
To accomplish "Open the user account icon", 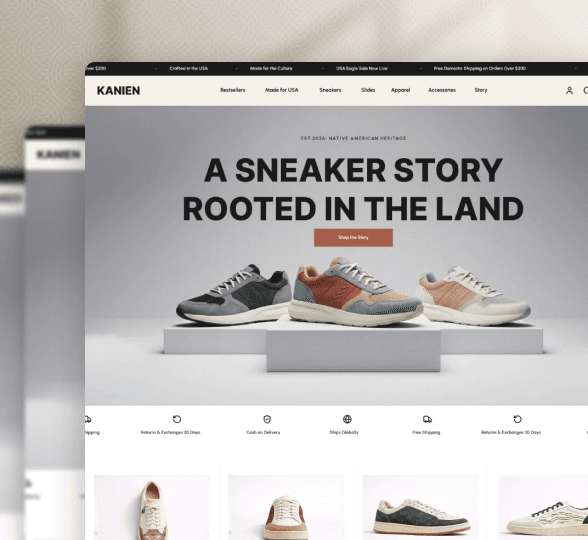I will pyautogui.click(x=569, y=90).
